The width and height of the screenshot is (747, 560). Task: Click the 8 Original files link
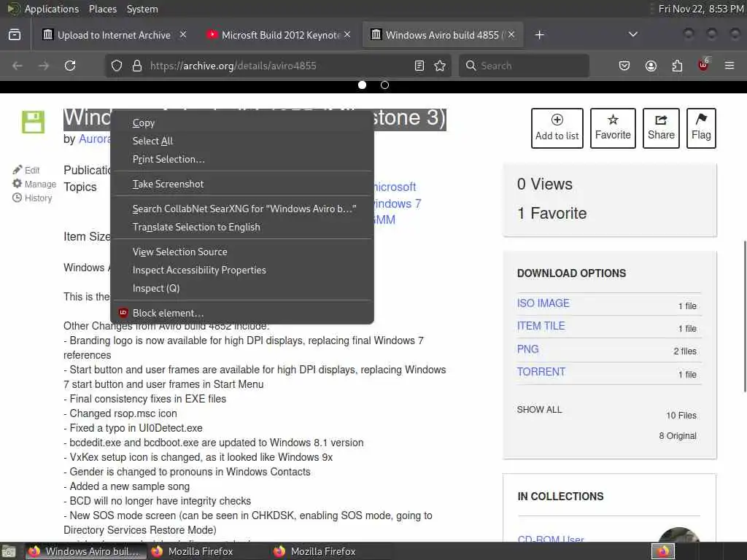(678, 436)
